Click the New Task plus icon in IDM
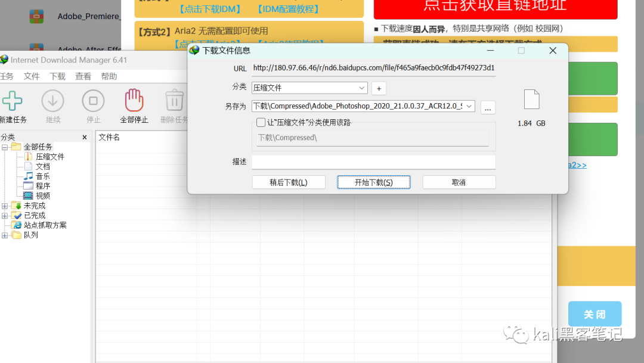644x363 pixels. coord(12,101)
